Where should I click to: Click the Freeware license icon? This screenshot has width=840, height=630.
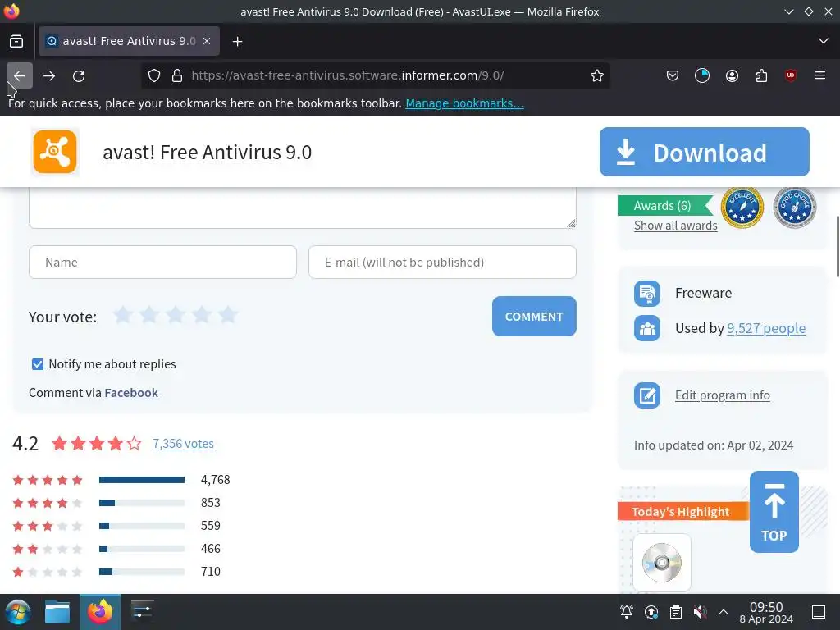[x=647, y=293]
